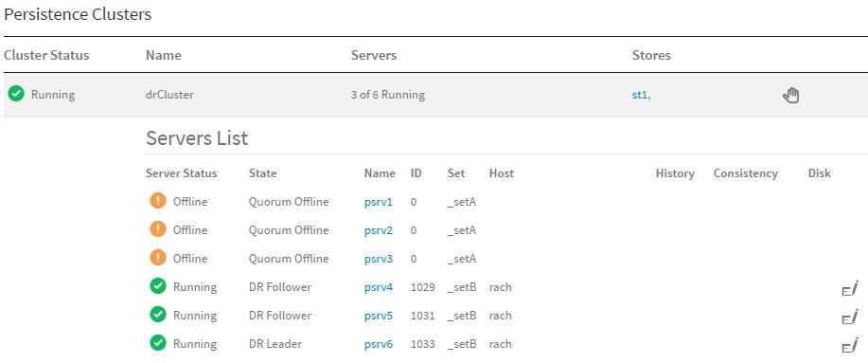Open the psrv4 server link
Screen dimensions: 868x363
coord(378,287)
